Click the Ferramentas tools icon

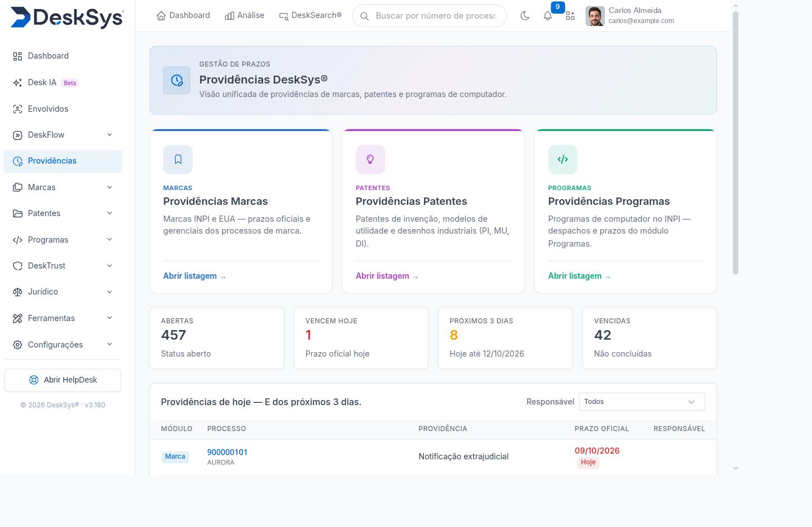(x=18, y=318)
